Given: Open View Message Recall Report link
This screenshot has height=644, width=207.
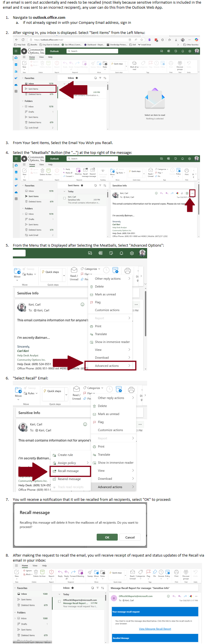Looking at the screenshot, I should click(x=155, y=629).
